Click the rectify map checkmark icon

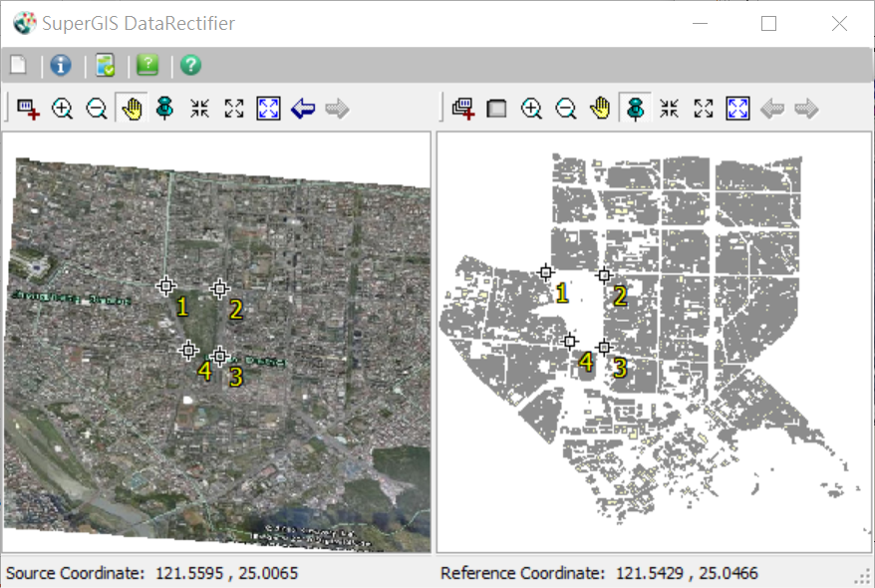106,66
